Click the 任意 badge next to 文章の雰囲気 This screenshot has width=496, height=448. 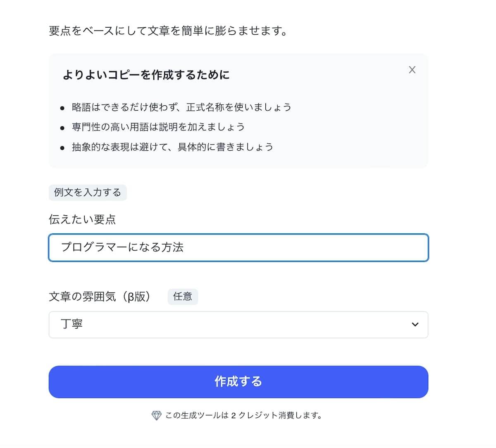[183, 296]
